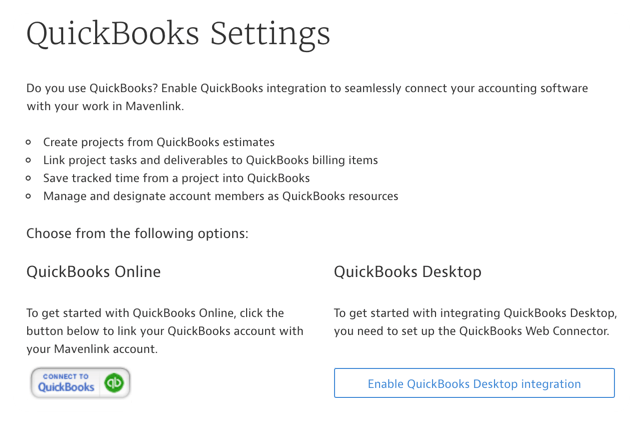The image size is (643, 425).
Task: Select the QuickBooks Desktop section heading
Action: (407, 272)
